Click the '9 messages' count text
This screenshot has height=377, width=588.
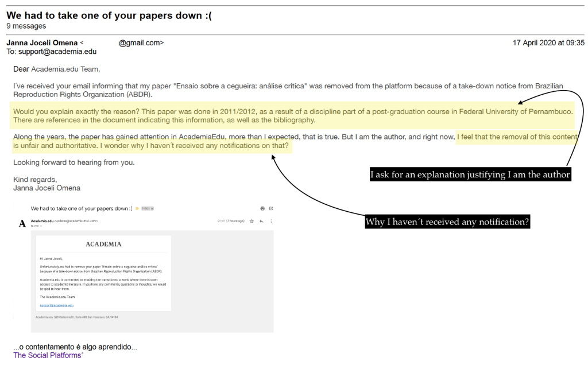tap(26, 26)
